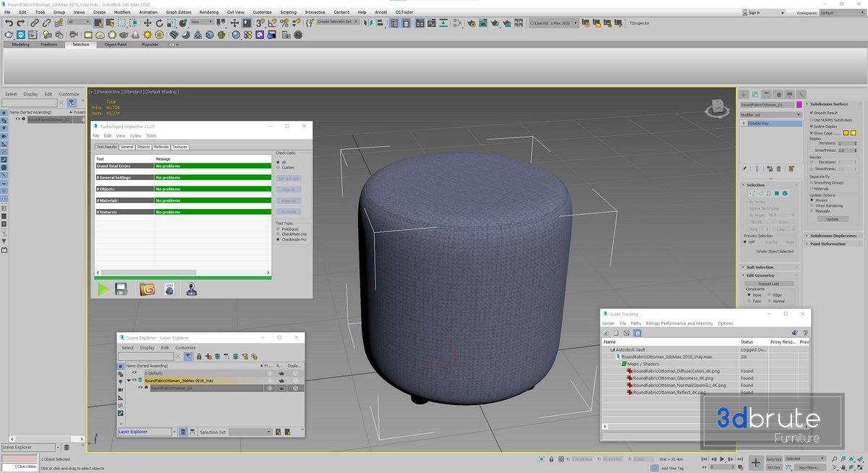Select the Move tool in main toolbar

tap(148, 23)
